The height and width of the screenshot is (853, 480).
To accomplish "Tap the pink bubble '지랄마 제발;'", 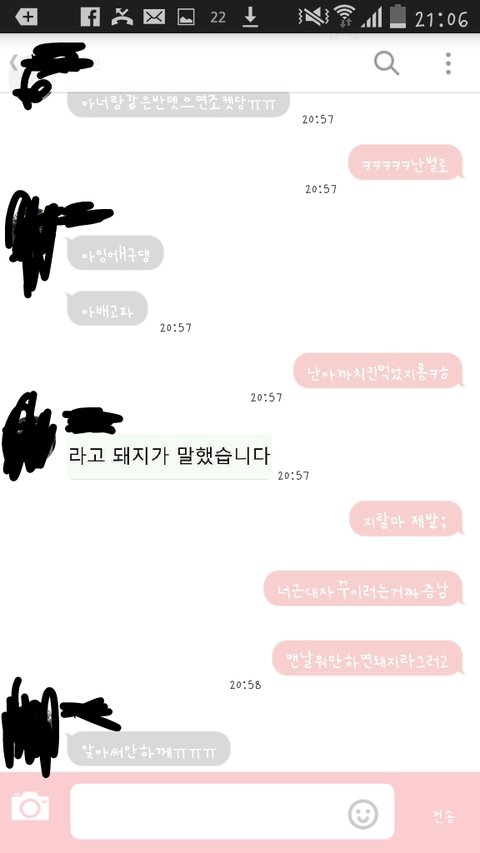I will point(406,519).
